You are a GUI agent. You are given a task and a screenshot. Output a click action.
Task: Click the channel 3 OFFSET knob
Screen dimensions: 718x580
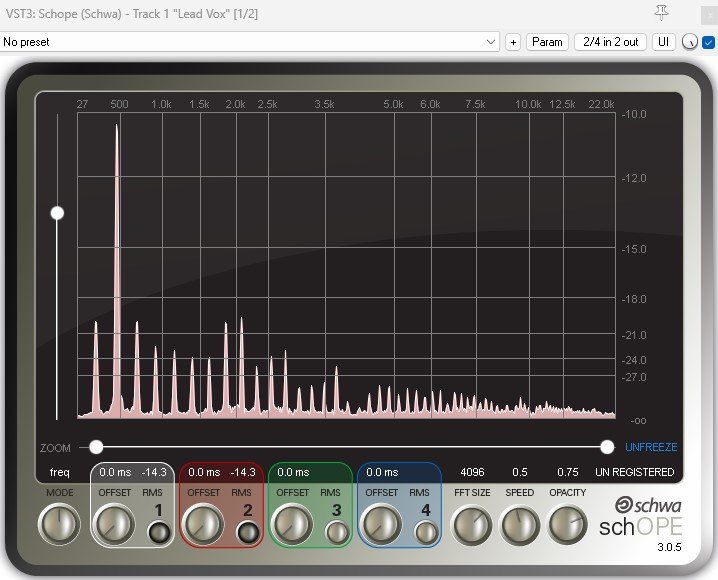[x=292, y=523]
